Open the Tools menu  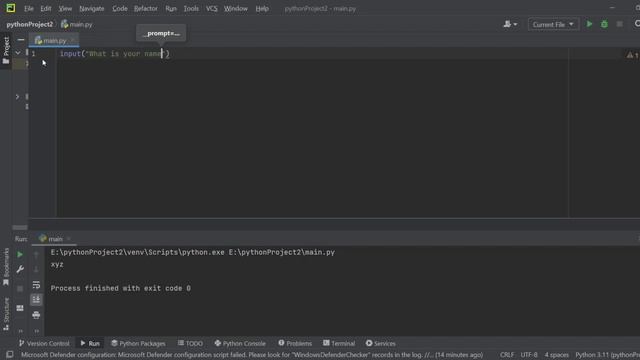pos(191,9)
